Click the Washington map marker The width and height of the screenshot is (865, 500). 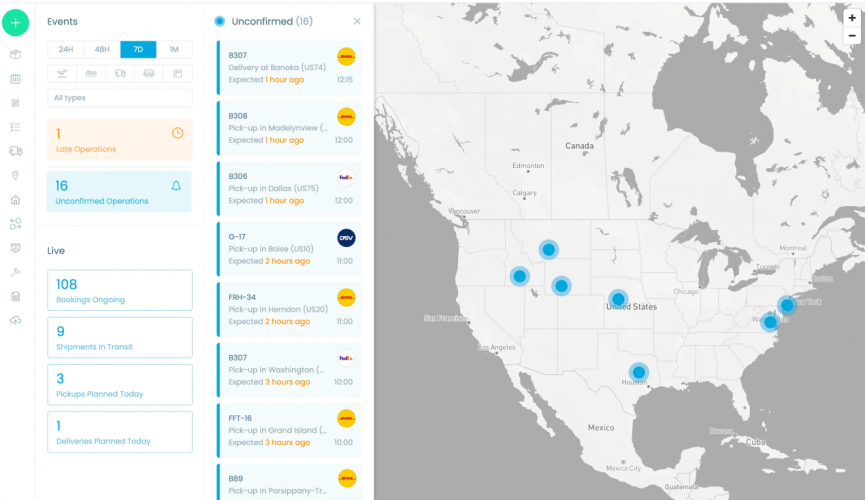click(770, 322)
